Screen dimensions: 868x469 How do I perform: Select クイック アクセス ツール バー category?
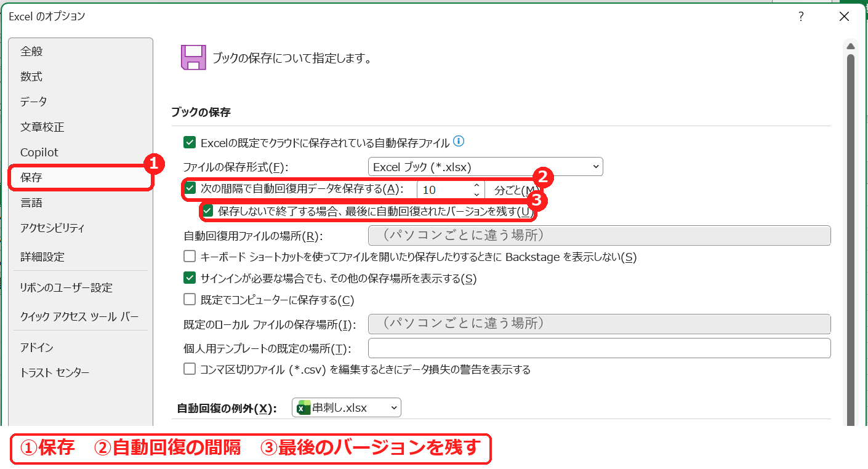click(81, 317)
